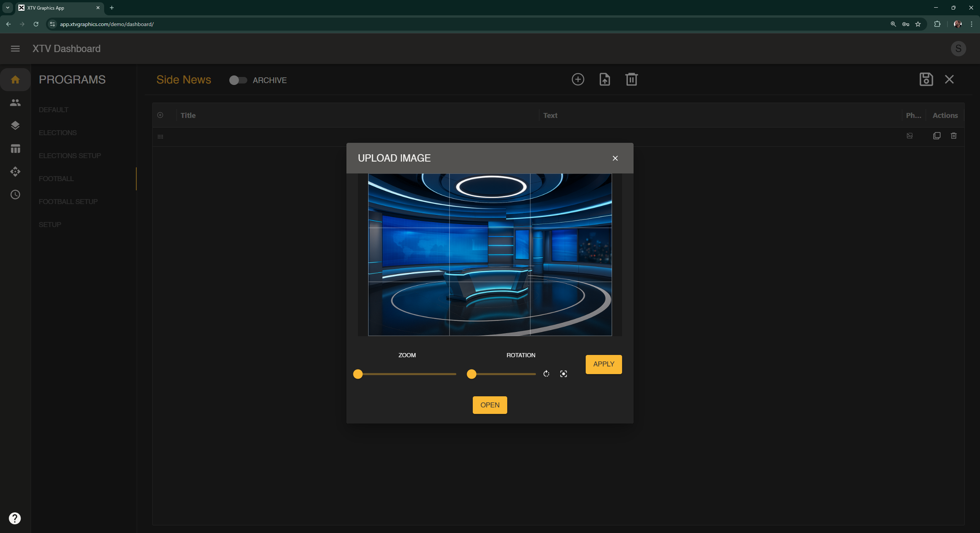Expand the circled plus in the Title column header

tap(160, 115)
